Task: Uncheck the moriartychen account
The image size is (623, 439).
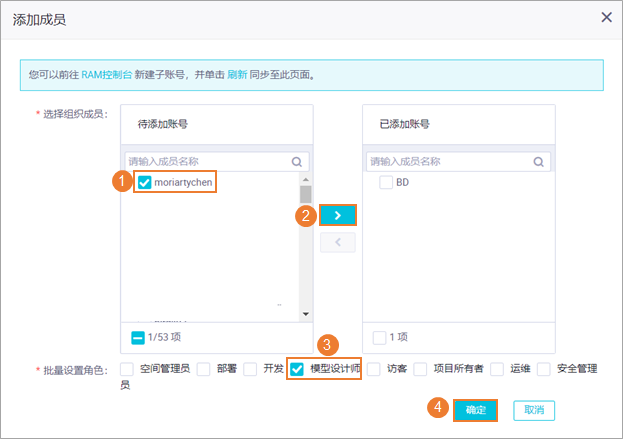Action: (x=146, y=183)
